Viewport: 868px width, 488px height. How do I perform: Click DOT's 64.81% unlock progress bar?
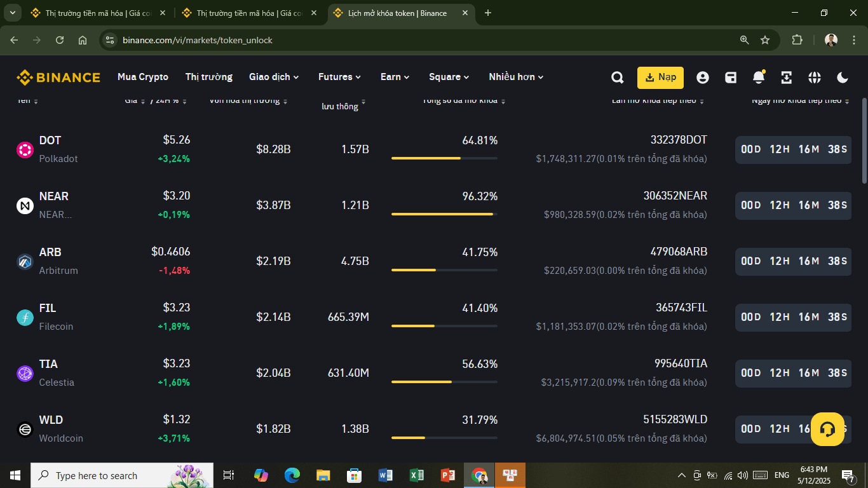click(444, 158)
